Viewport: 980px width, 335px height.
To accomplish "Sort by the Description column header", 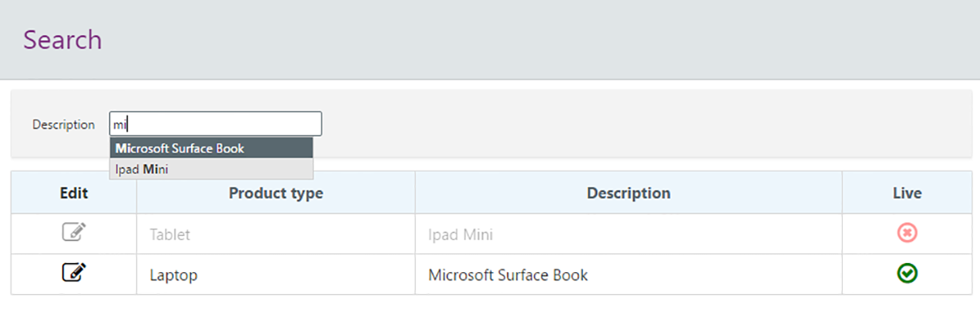I will (x=629, y=193).
